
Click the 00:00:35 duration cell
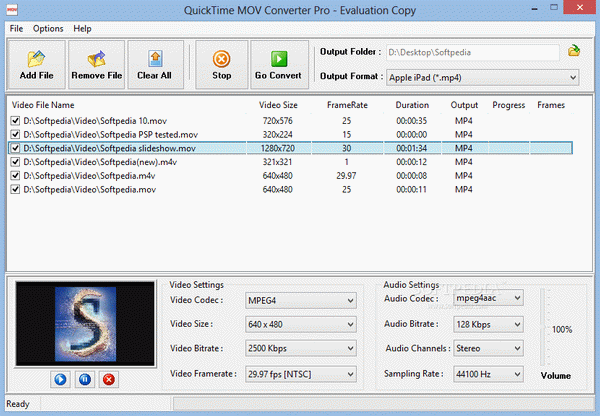pos(411,121)
